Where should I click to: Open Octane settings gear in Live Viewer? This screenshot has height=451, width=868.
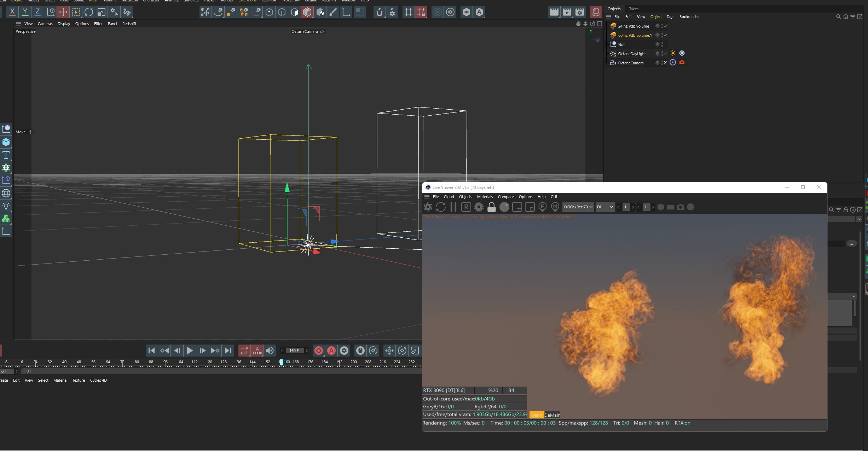[479, 207]
